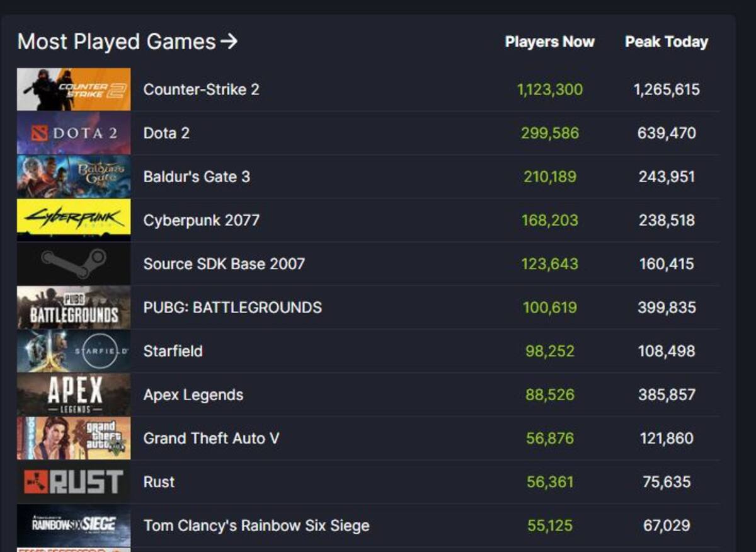Click the peak today value 399,835
The image size is (756, 552).
[667, 308]
